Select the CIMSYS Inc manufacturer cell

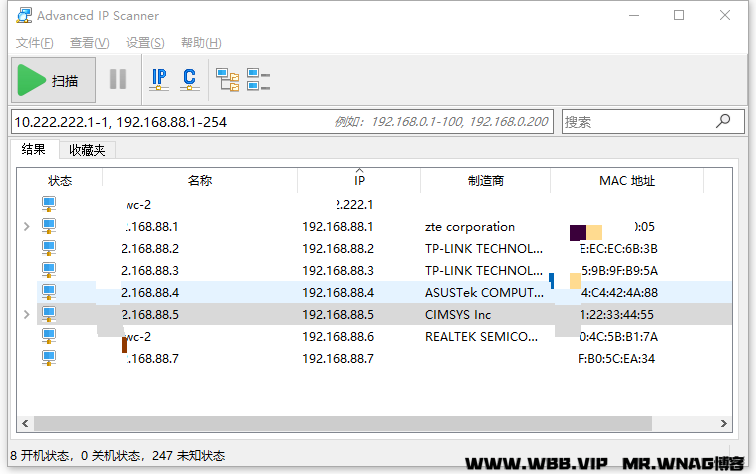pos(458,314)
